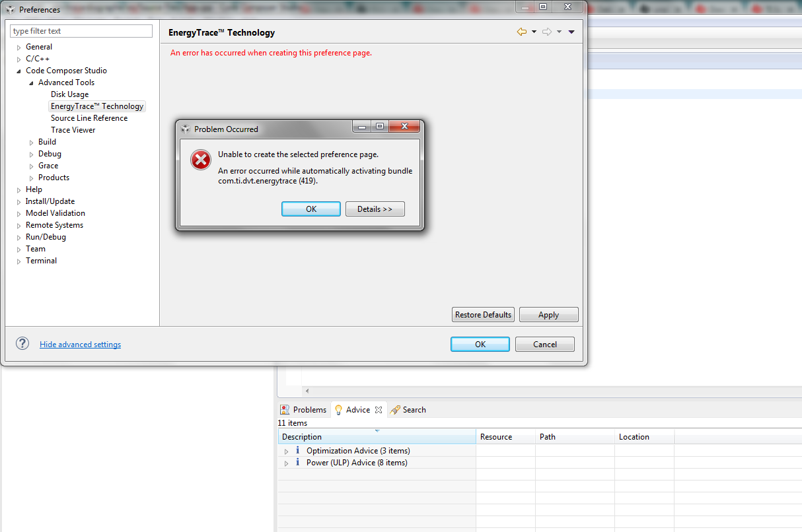The width and height of the screenshot is (802, 532).
Task: Click the Apply button
Action: [549, 315]
